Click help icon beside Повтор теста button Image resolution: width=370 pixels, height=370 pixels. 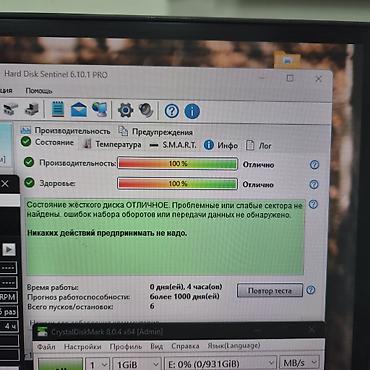[311, 290]
